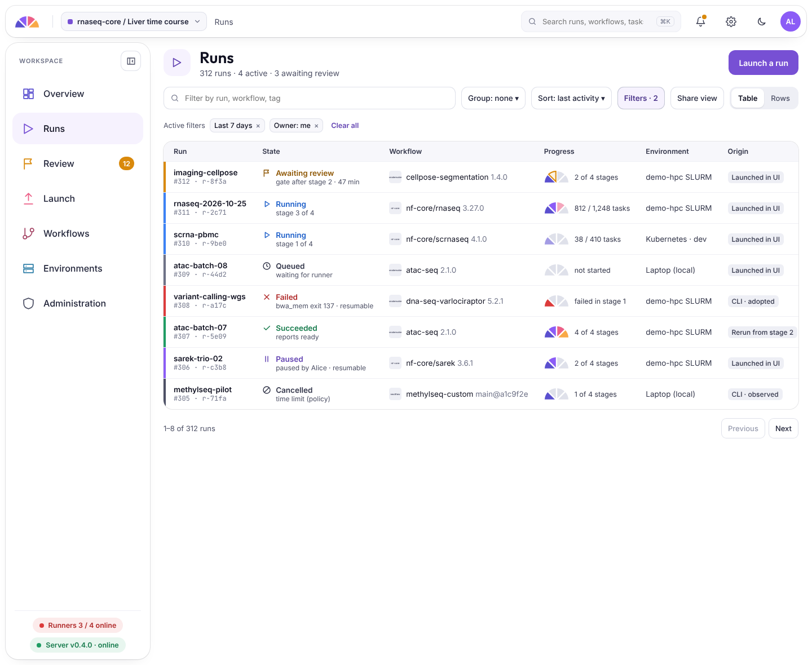Expand the rnaseq-core / Liver time course switcher
This screenshot has width=812, height=665.
click(134, 21)
